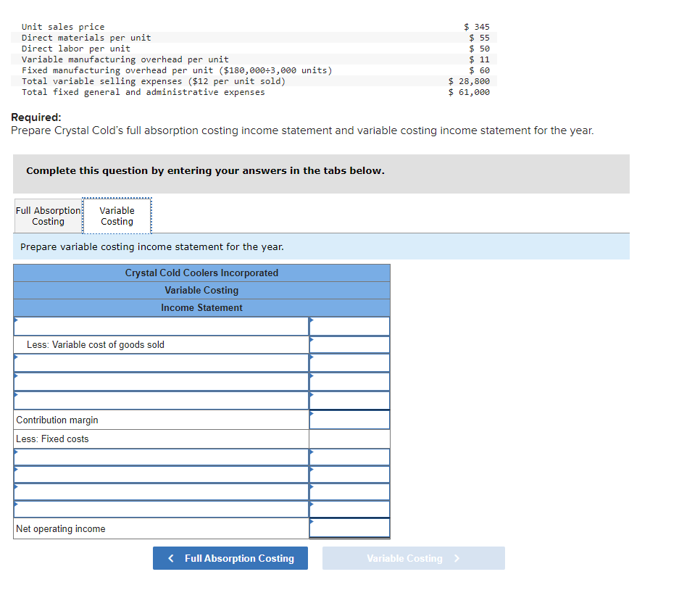Open second label dropdown under Less: Fixed costs
Screen dimensions: 700x598
coord(161,474)
